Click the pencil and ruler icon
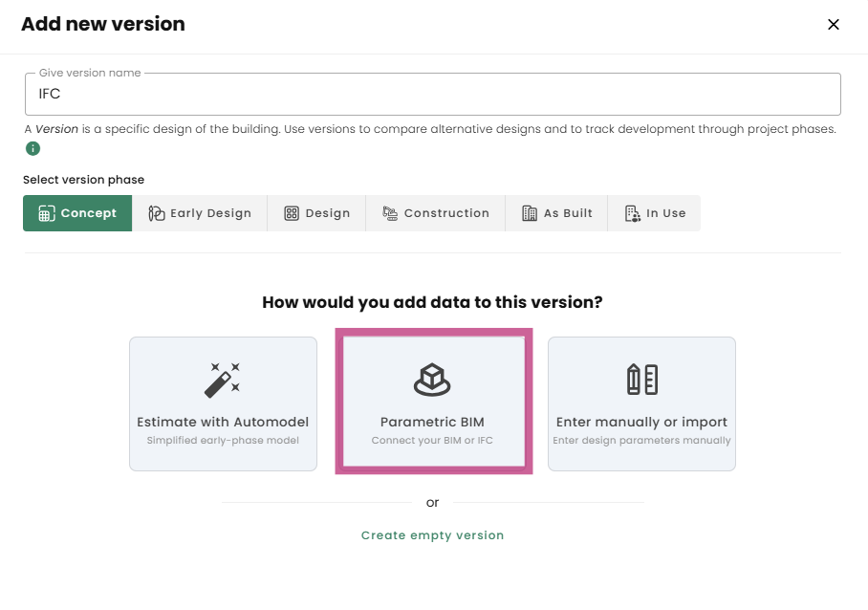868x610 pixels. coord(641,380)
